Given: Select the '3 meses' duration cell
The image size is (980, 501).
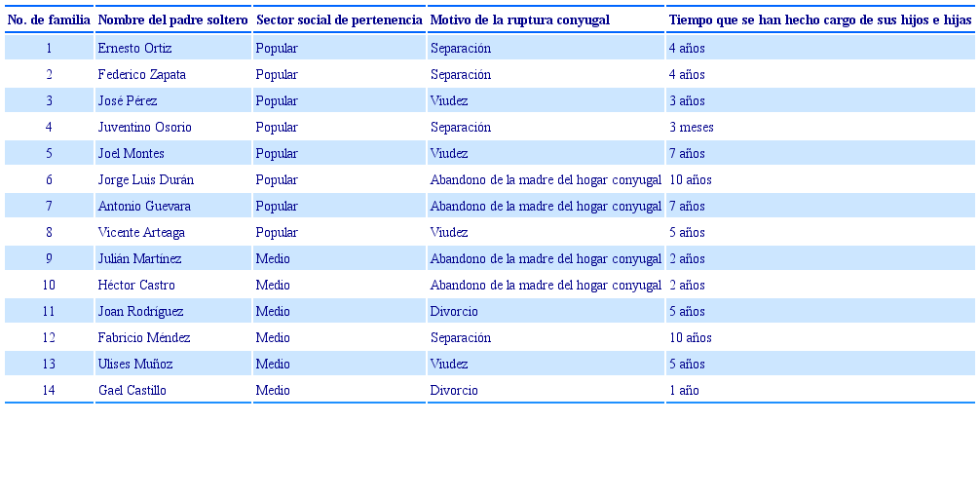Looking at the screenshot, I should pyautogui.click(x=690, y=127).
